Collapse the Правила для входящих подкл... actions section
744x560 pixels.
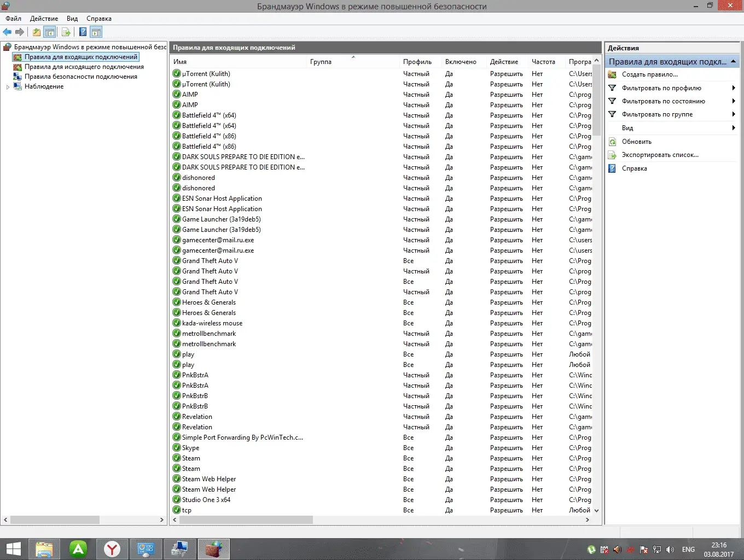click(734, 62)
